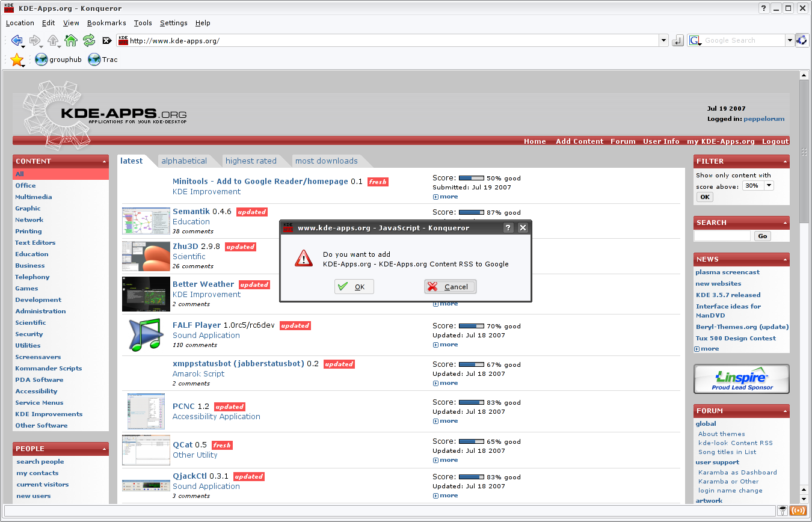The width and height of the screenshot is (812, 522).
Task: Select the Kommander Scripts category
Action: tap(49, 369)
